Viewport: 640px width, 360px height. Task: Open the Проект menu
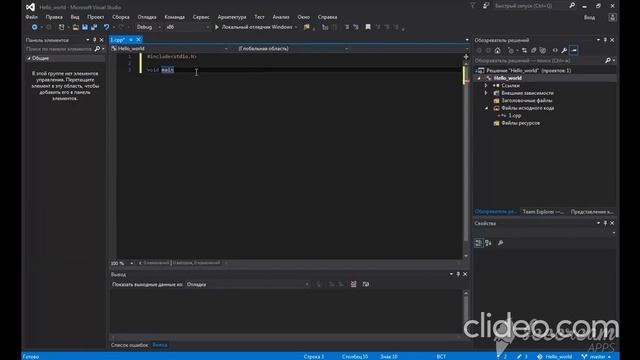[96, 17]
